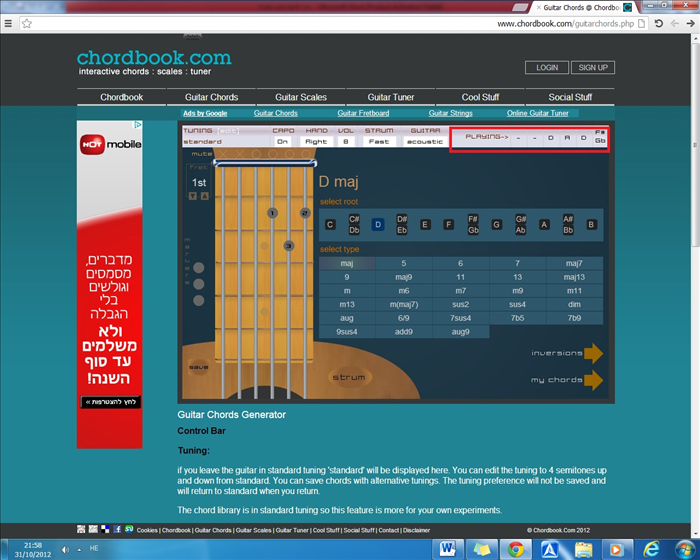Click the Chrome taskbar icon
Viewport: 700px width, 560px height.
click(x=516, y=549)
